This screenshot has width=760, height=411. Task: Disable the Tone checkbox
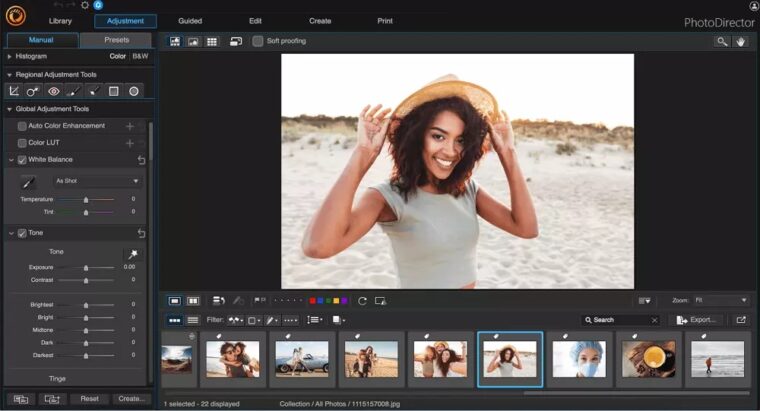pyautogui.click(x=22, y=233)
